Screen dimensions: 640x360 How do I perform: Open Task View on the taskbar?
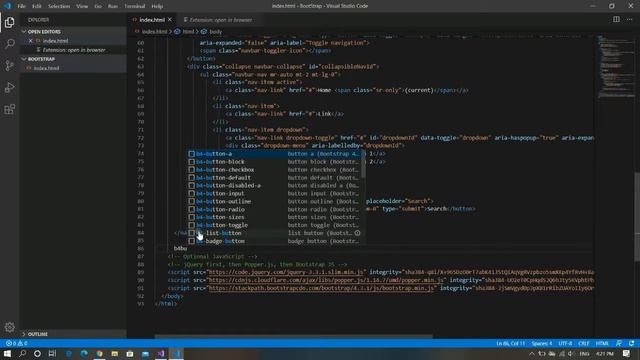(52, 353)
